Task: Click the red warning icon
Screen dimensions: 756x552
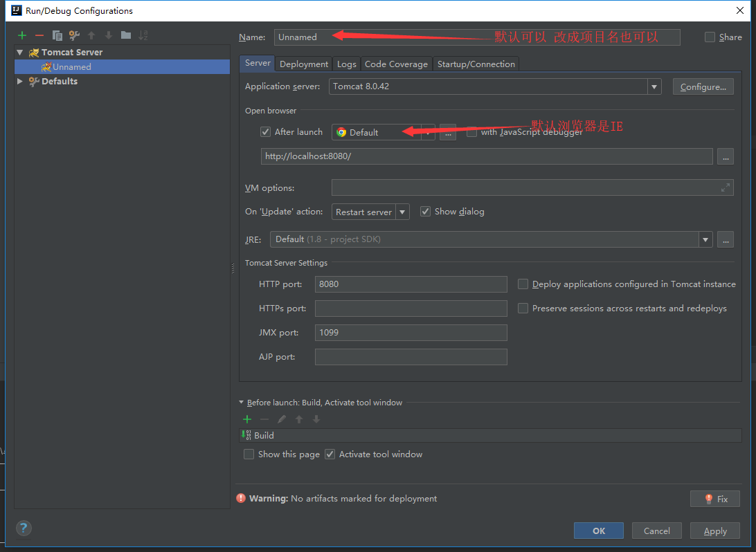Action: pos(241,498)
